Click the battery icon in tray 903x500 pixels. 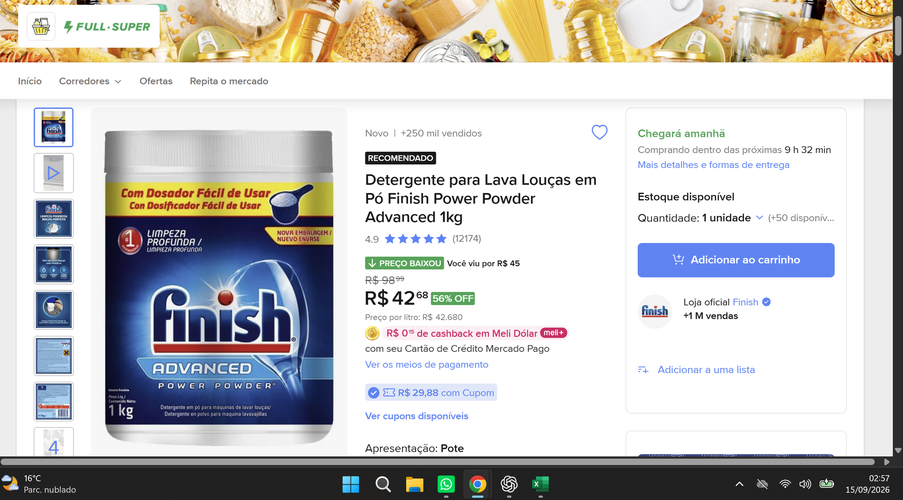click(826, 484)
